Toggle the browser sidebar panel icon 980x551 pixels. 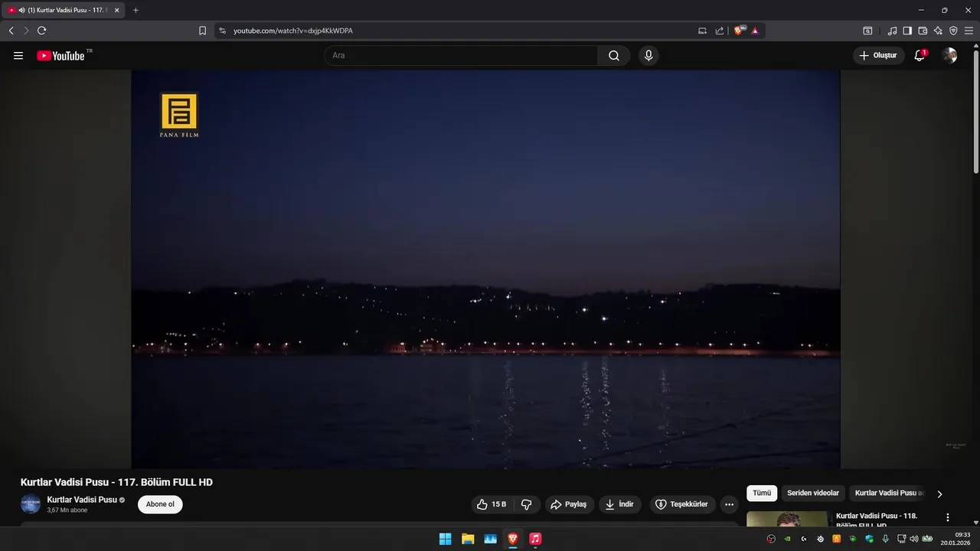907,31
